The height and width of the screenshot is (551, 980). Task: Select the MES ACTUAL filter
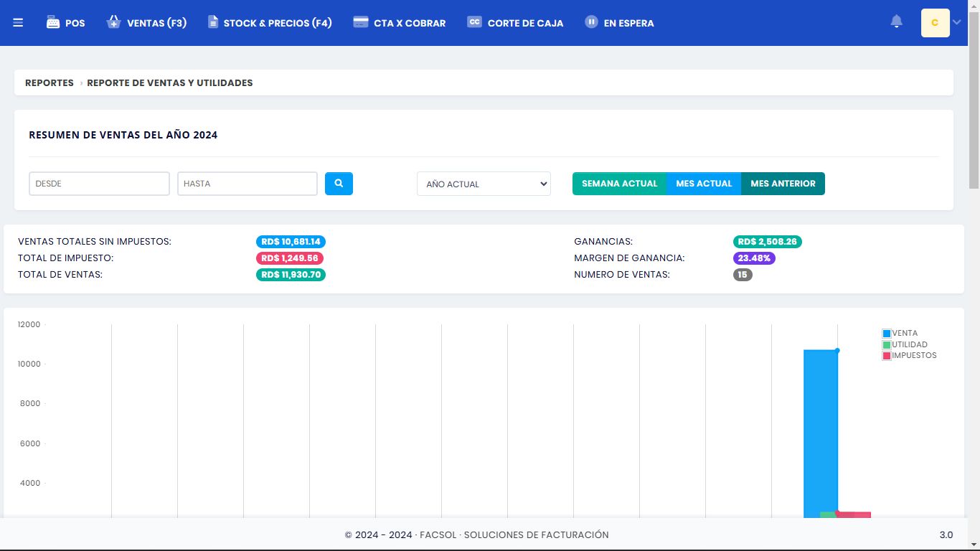click(x=704, y=184)
